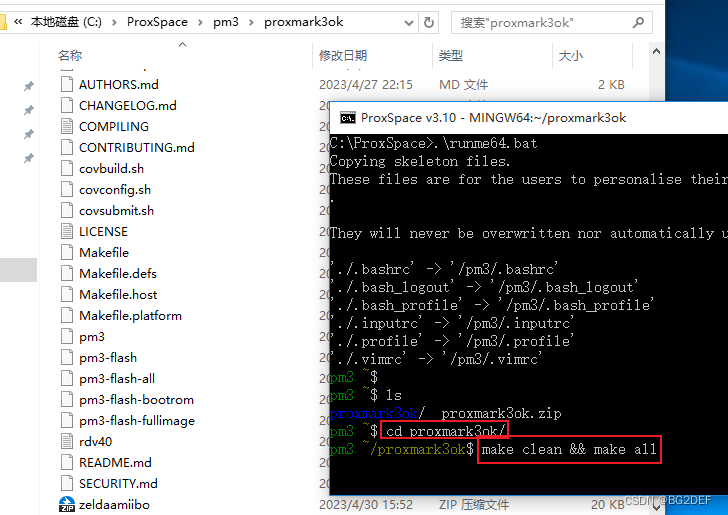Click the pm3-flash-fullimage file icon
Screen dimensions: 728x515
tap(67, 420)
